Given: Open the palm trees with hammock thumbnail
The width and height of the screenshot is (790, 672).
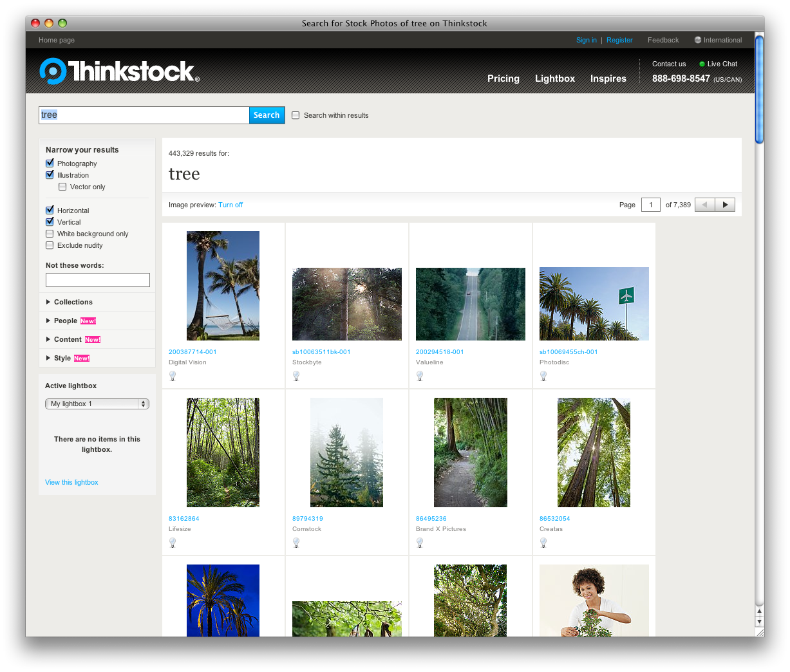Looking at the screenshot, I should (x=223, y=286).
